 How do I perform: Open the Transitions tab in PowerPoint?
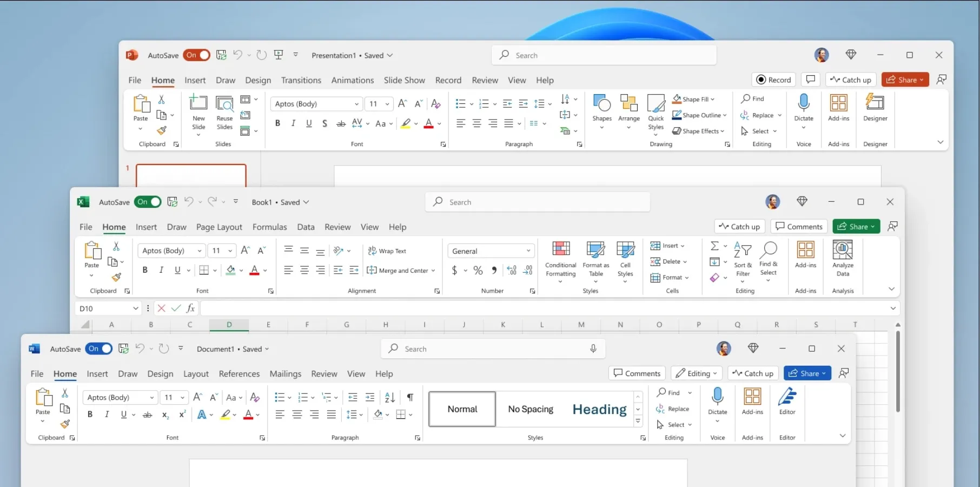click(x=301, y=80)
